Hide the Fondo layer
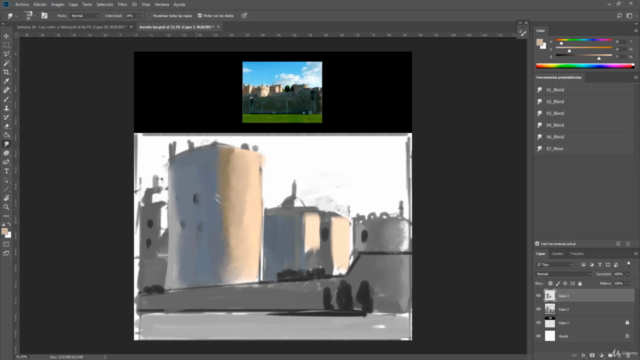 pos(538,336)
